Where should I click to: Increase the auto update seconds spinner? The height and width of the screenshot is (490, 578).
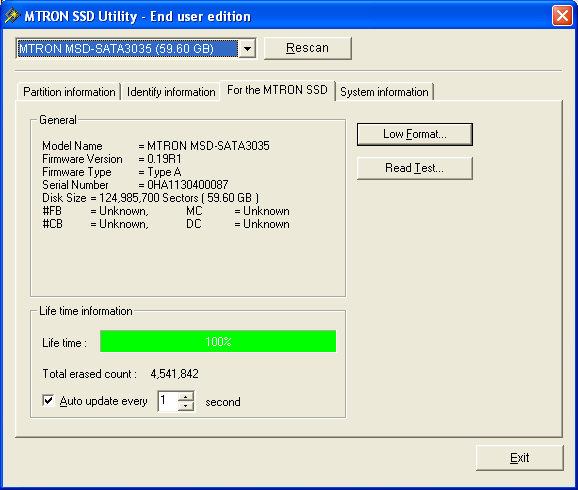pyautogui.click(x=186, y=396)
